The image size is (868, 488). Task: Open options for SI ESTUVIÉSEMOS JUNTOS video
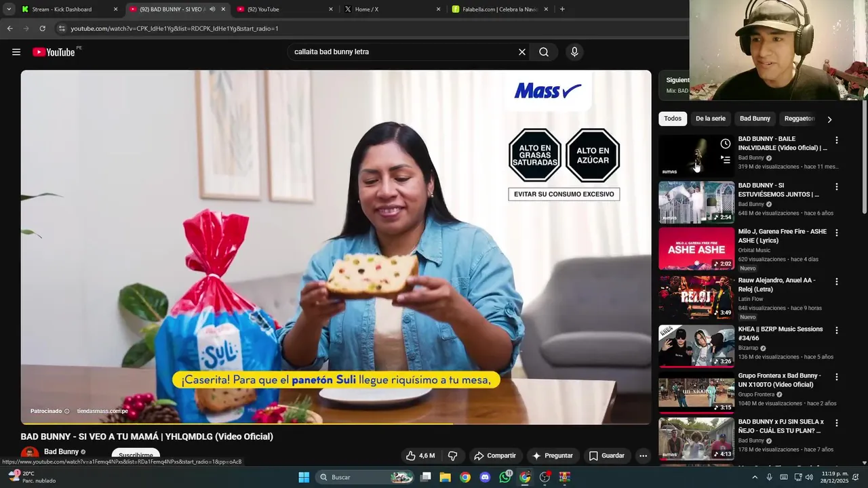point(836,186)
